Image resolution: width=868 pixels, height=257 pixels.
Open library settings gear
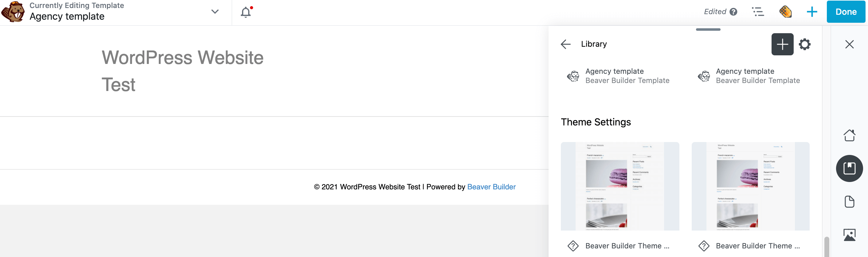pyautogui.click(x=804, y=44)
